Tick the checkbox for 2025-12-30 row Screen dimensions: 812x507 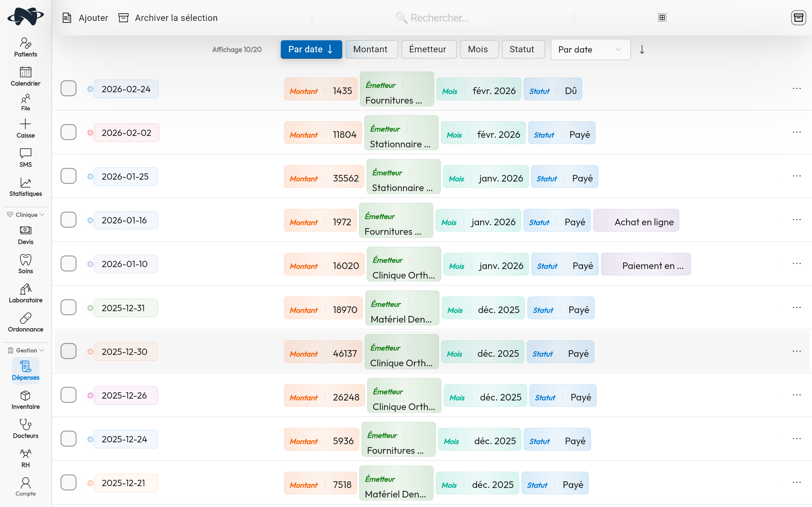click(69, 351)
